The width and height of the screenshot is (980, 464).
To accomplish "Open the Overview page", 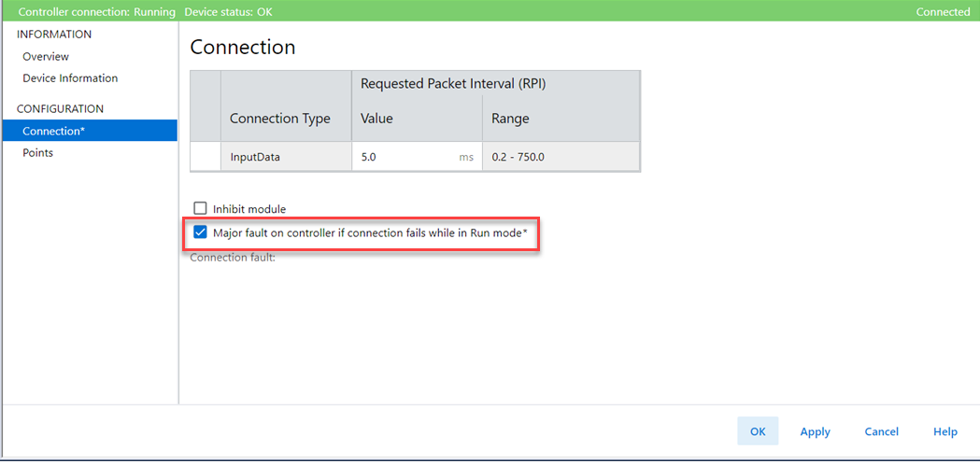I will point(46,57).
